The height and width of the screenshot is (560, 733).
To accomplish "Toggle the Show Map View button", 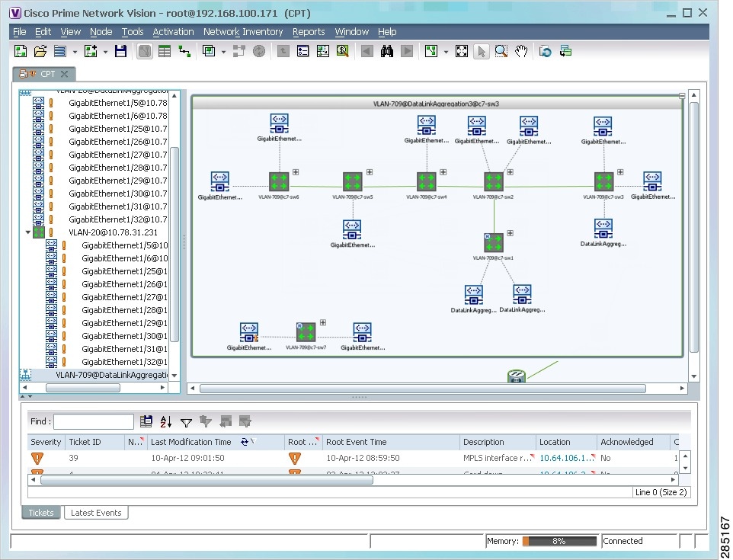I will tap(145, 51).
